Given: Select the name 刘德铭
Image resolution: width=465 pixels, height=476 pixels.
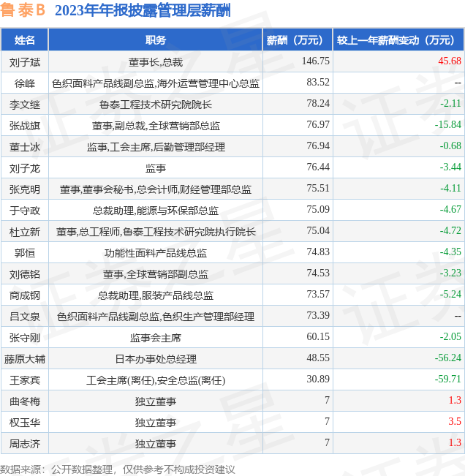Looking at the screenshot, I should [x=25, y=274].
